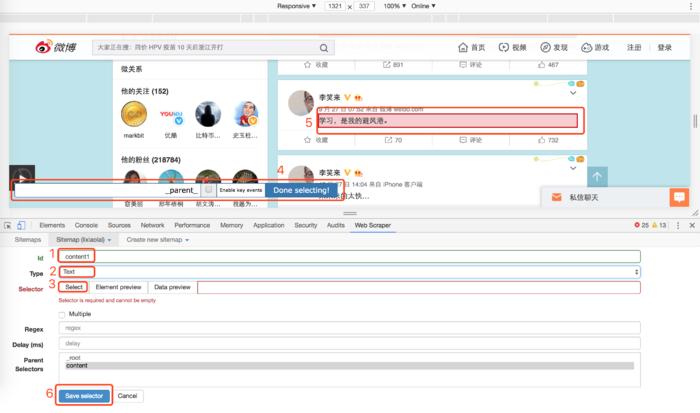Screen dimensions: 700x413
Task: Toggle the Enable key events checkbox
Action: click(208, 189)
